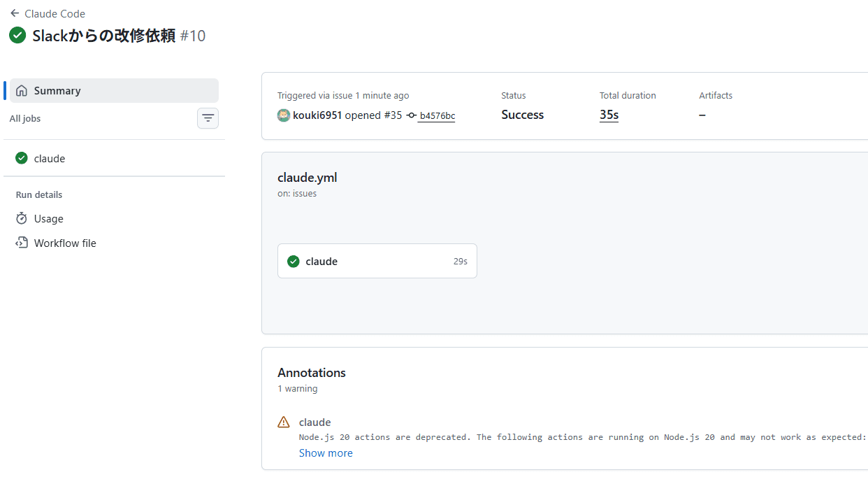Expand annotation with Show more
Image resolution: width=868 pixels, height=484 pixels.
pos(326,453)
